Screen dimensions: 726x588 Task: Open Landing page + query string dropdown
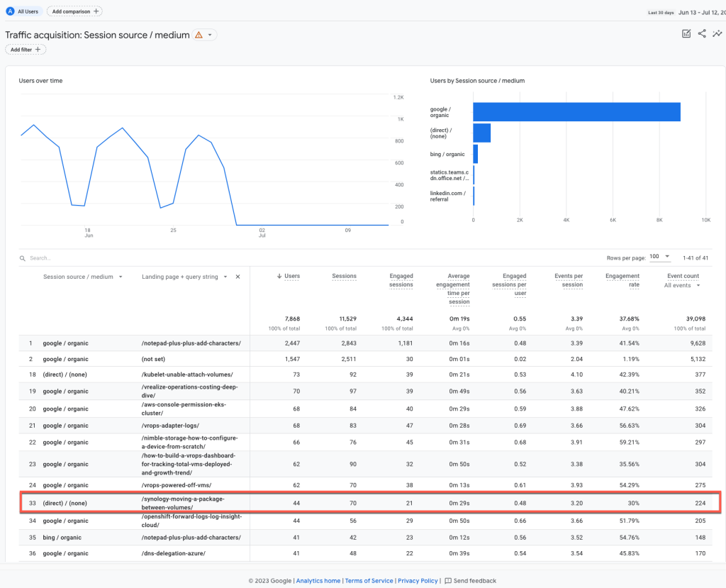[184, 277]
